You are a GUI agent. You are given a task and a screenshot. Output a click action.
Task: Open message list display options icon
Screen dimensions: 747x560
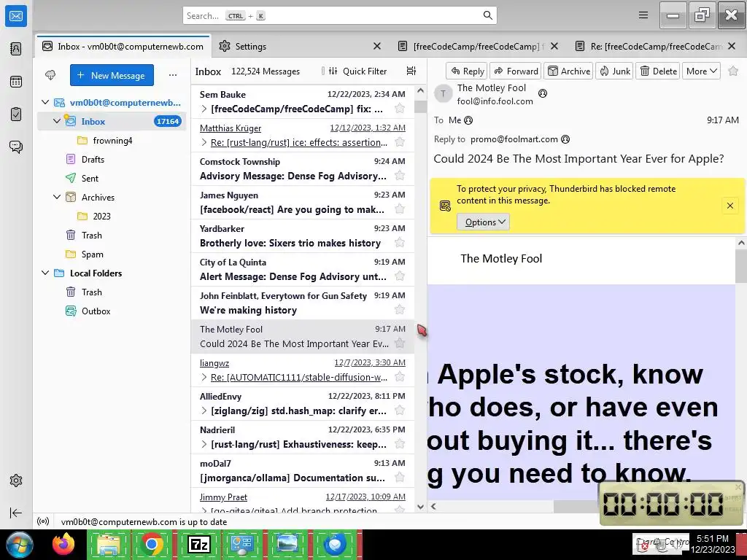(411, 71)
